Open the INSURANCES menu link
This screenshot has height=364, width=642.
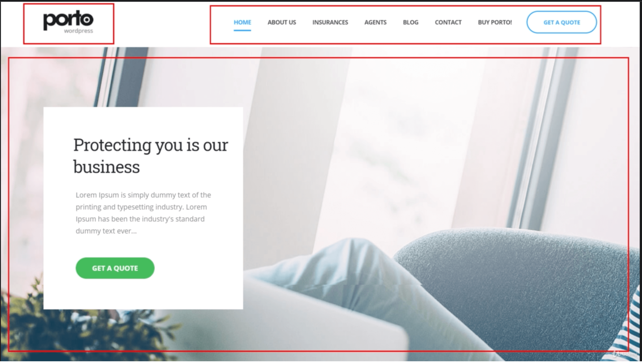330,22
